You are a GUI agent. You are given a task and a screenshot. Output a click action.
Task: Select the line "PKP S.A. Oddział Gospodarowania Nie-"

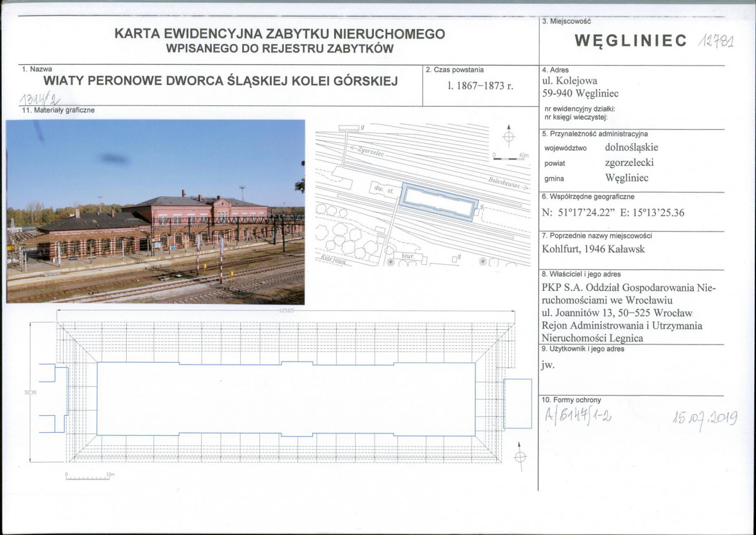[x=629, y=288]
